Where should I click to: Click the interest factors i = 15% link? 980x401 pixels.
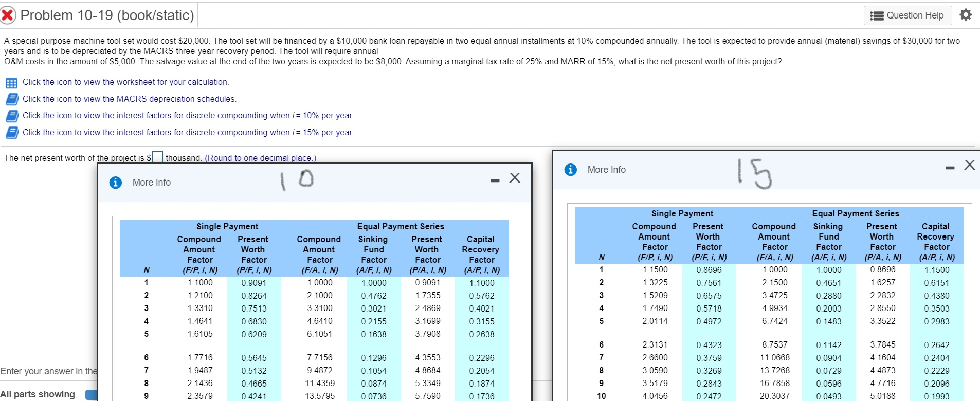coord(188,133)
